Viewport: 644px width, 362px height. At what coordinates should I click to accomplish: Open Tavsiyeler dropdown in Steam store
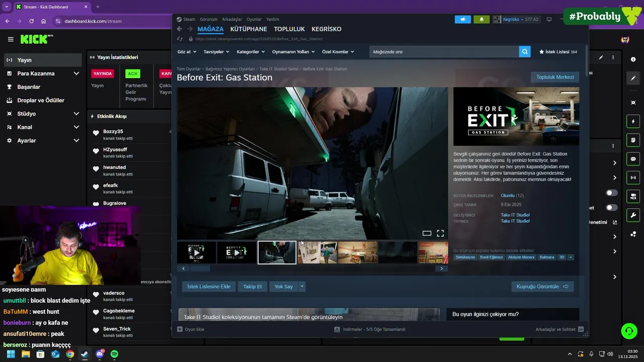pyautogui.click(x=216, y=52)
